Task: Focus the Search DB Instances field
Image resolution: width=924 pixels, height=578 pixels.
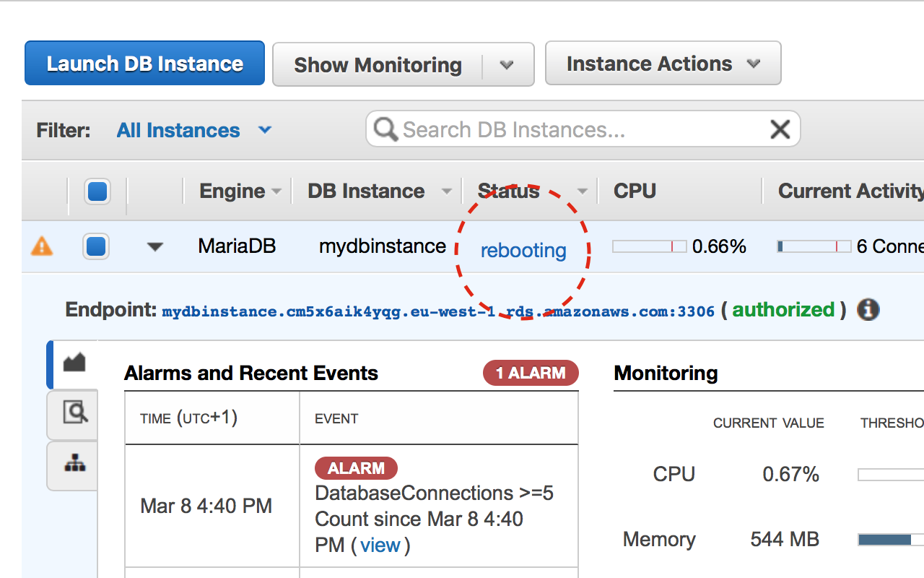Action: tap(583, 129)
